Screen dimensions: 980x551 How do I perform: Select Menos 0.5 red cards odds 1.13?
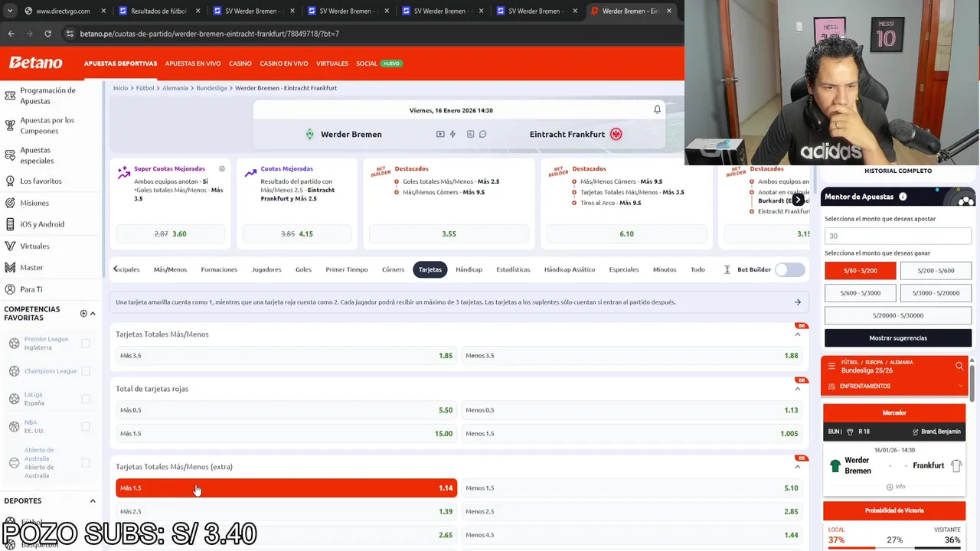pos(632,410)
